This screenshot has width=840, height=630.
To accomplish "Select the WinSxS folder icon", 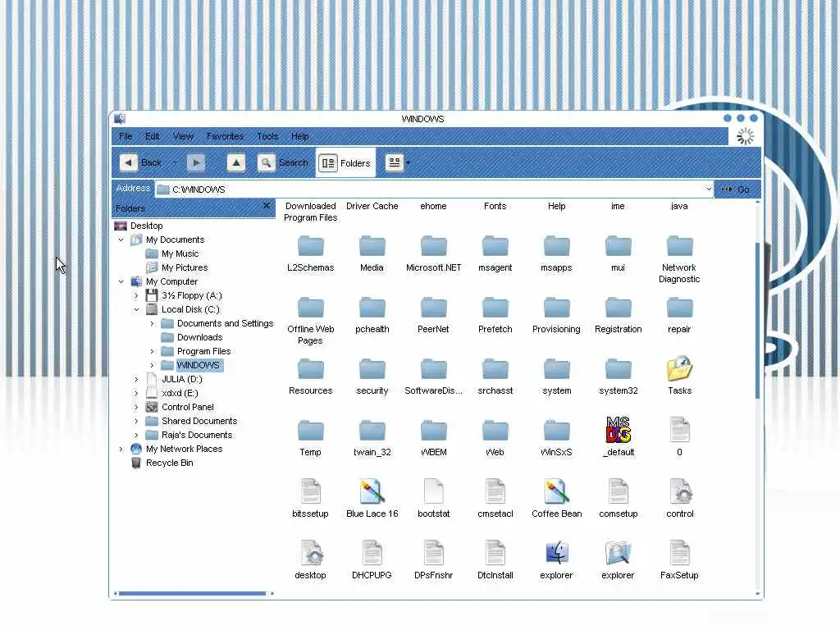I will pos(557,430).
